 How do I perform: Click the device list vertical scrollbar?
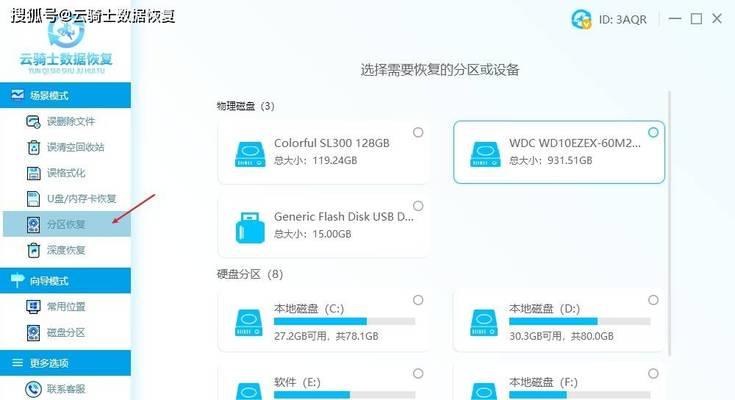pyautogui.click(x=670, y=224)
